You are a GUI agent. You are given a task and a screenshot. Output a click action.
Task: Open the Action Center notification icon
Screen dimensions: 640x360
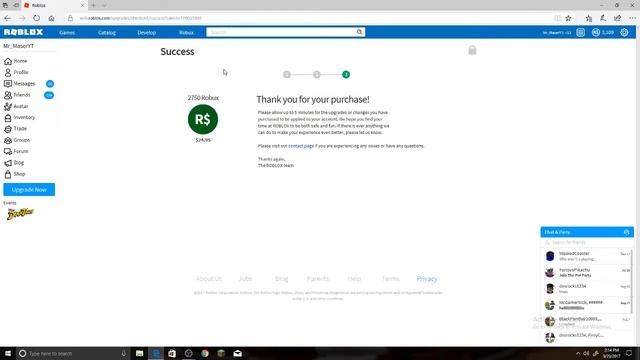(x=629, y=353)
